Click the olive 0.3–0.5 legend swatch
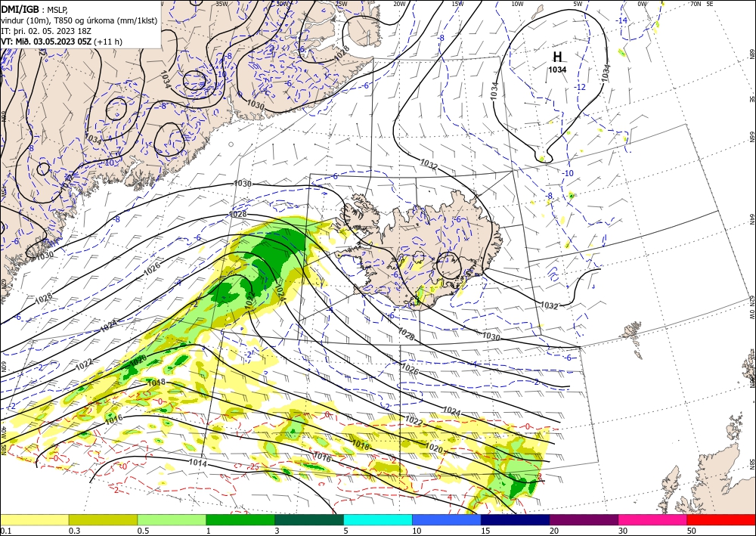This screenshot has width=756, height=536. coord(103,519)
